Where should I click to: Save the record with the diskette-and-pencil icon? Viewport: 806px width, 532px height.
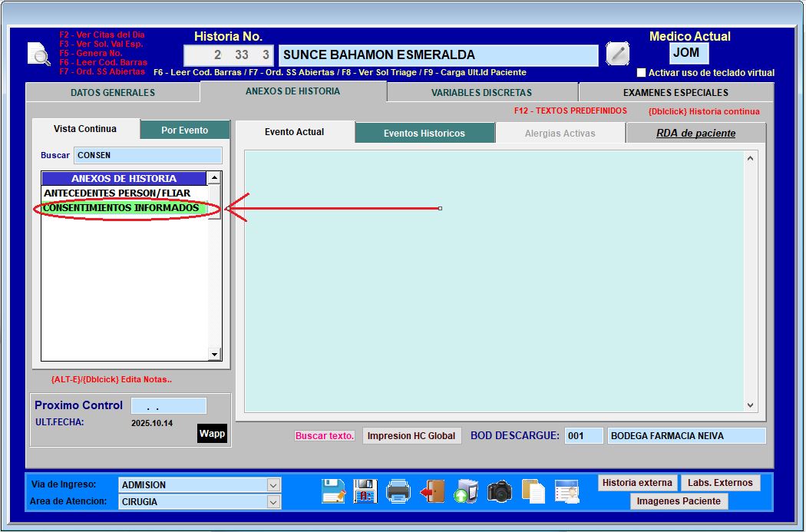click(333, 491)
